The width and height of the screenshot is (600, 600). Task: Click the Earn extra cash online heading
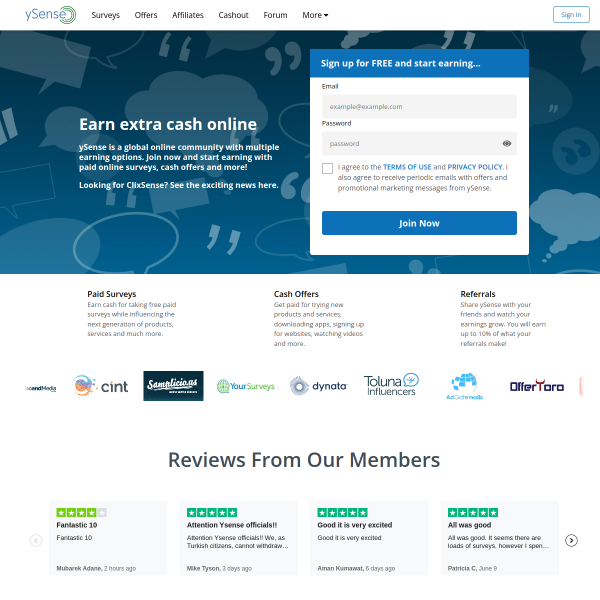168,124
